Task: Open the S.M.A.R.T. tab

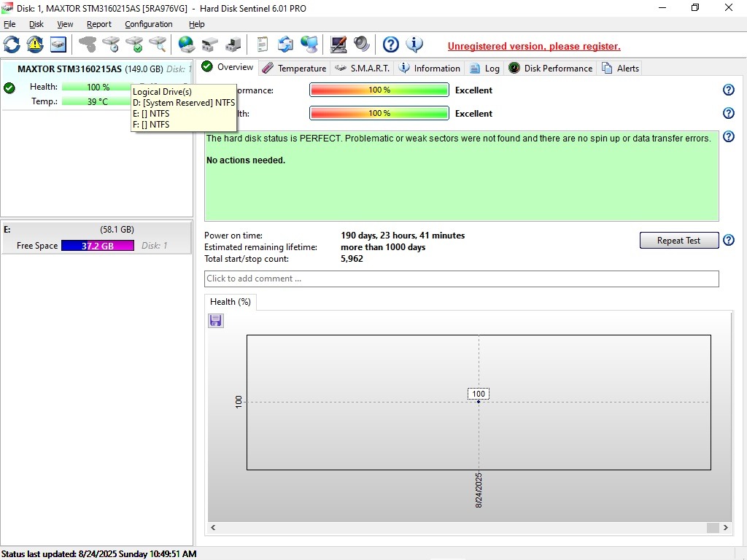Action: 362,68
